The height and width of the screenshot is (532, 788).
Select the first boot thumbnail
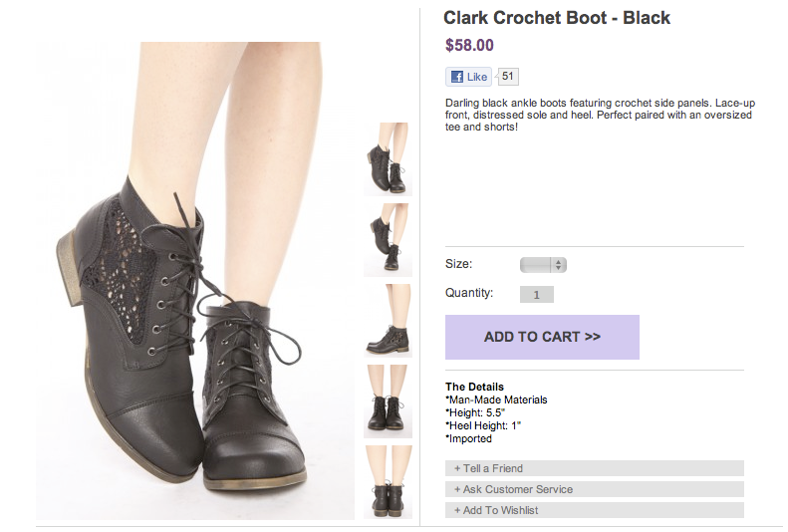388,158
